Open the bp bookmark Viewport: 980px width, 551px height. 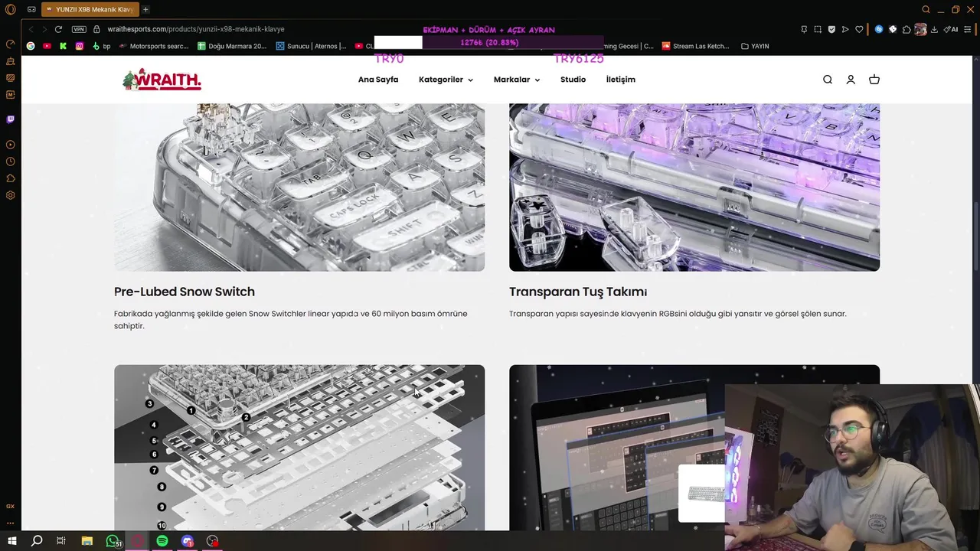click(101, 46)
